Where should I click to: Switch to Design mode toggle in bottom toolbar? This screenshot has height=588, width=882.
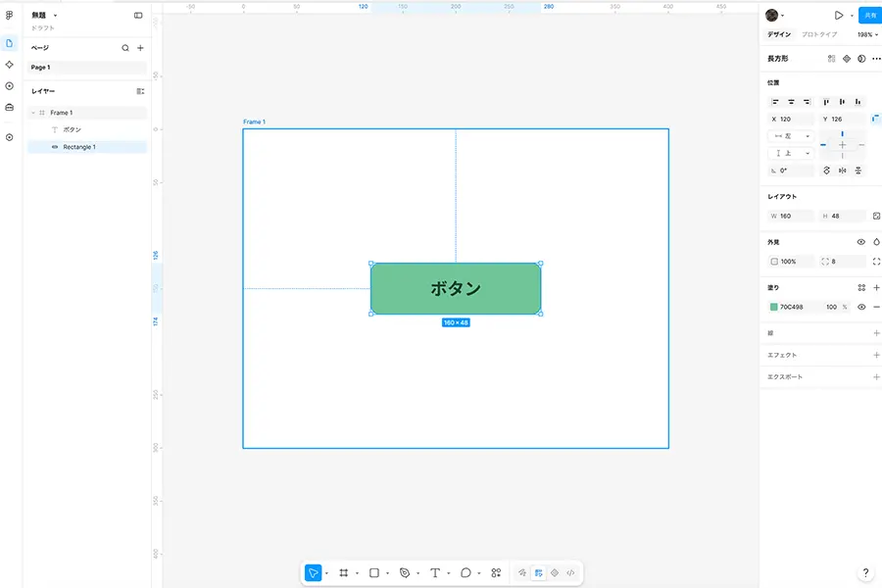[x=538, y=572]
